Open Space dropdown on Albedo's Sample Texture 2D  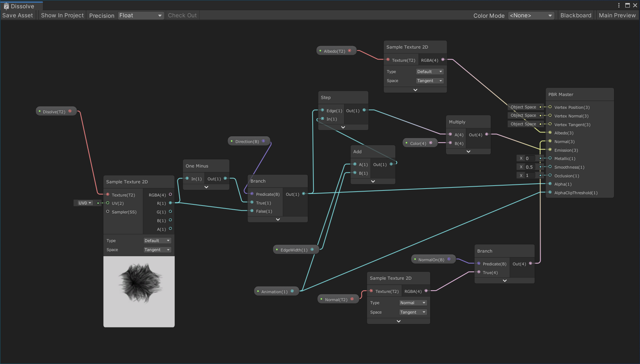(x=430, y=81)
